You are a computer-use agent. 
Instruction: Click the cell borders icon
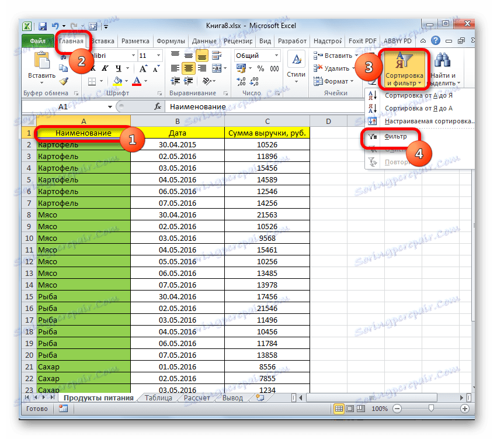tap(92, 81)
